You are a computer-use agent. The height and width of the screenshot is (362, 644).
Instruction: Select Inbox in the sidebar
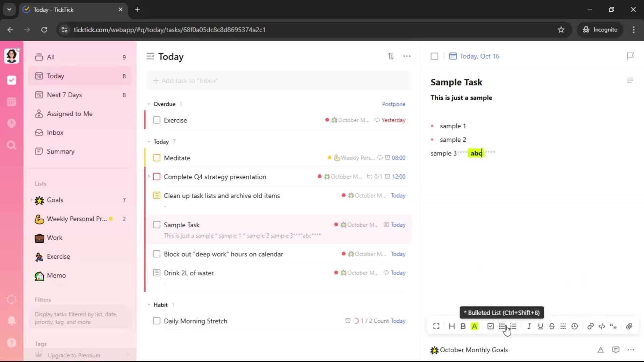55,132
